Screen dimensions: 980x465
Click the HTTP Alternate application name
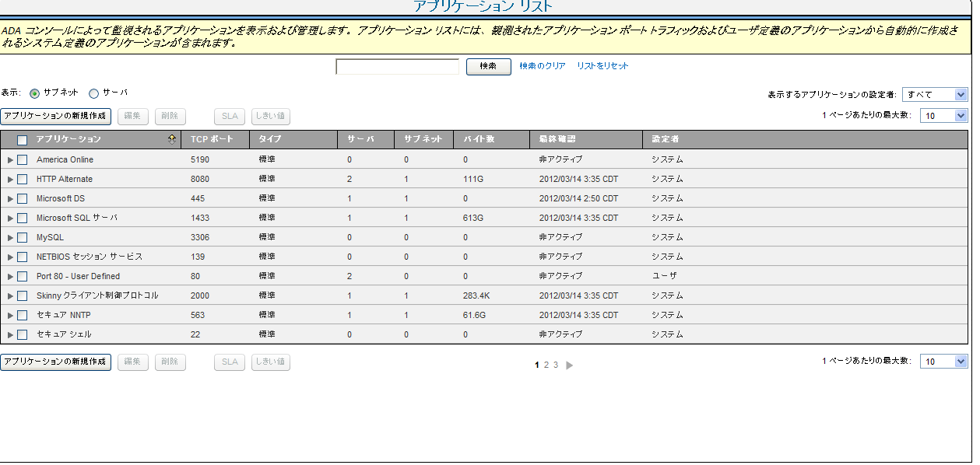tap(65, 179)
